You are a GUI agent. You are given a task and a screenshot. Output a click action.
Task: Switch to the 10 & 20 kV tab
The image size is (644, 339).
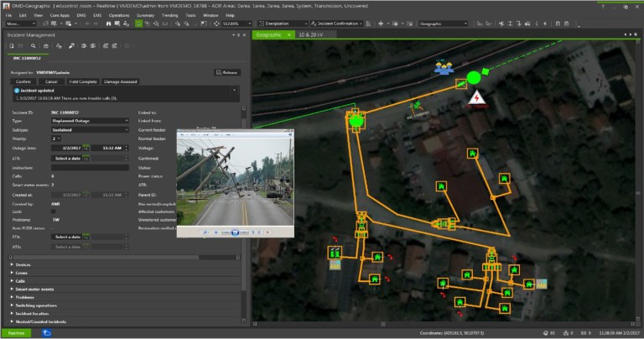(x=310, y=35)
